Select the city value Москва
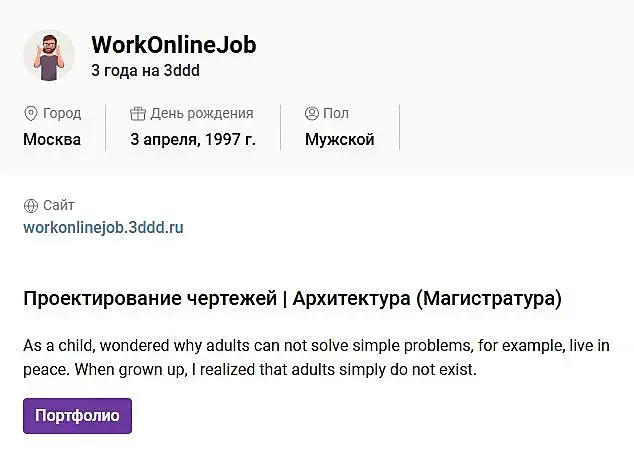The width and height of the screenshot is (634, 457). 52,140
